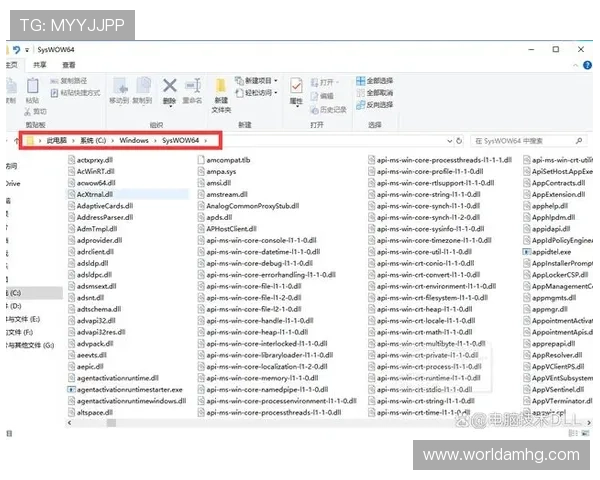
Task: Click the Rename (重命名) icon
Action: pyautogui.click(x=192, y=88)
